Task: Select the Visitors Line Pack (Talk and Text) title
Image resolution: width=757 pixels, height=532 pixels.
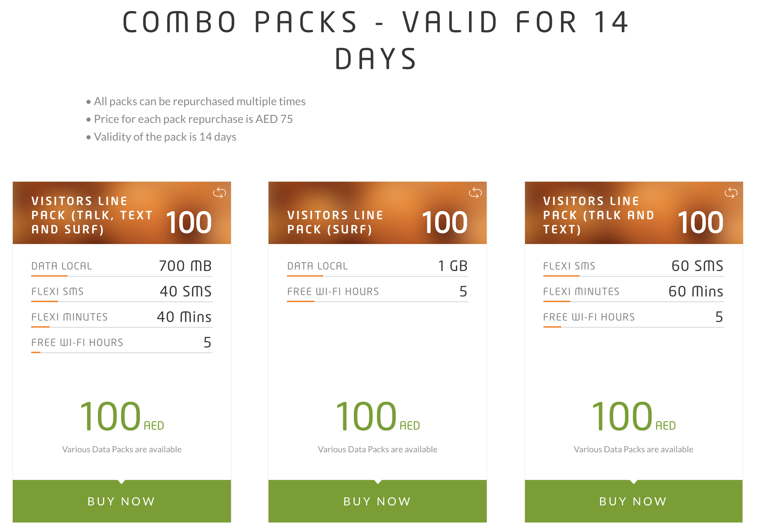Action: (x=598, y=215)
